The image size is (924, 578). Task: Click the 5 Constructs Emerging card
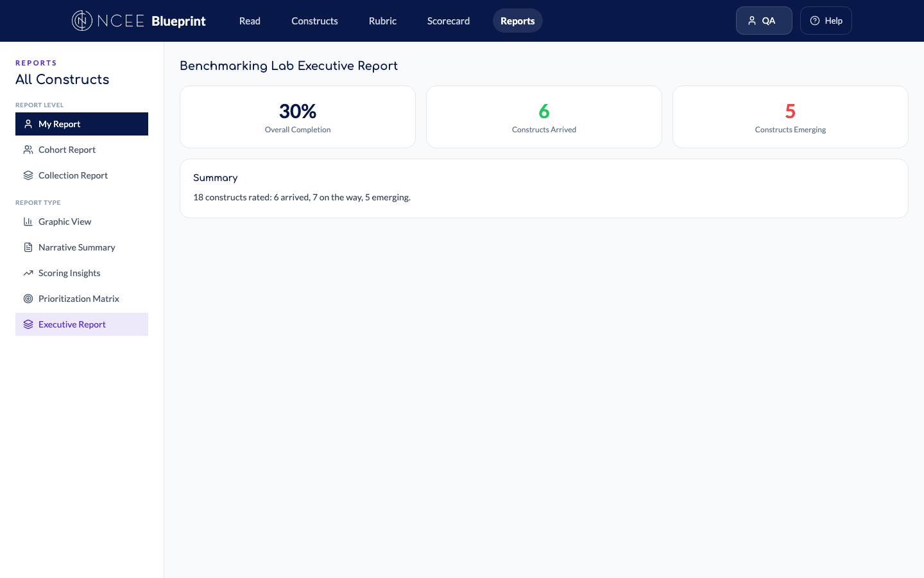tap(791, 117)
